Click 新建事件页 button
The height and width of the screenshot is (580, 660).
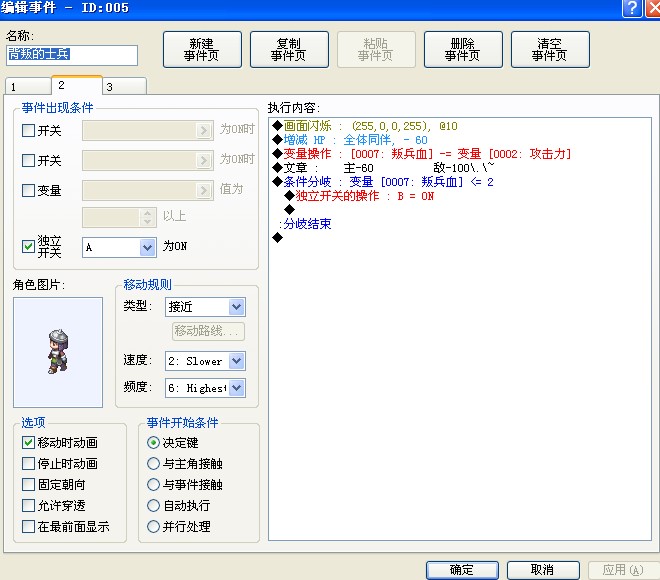202,49
